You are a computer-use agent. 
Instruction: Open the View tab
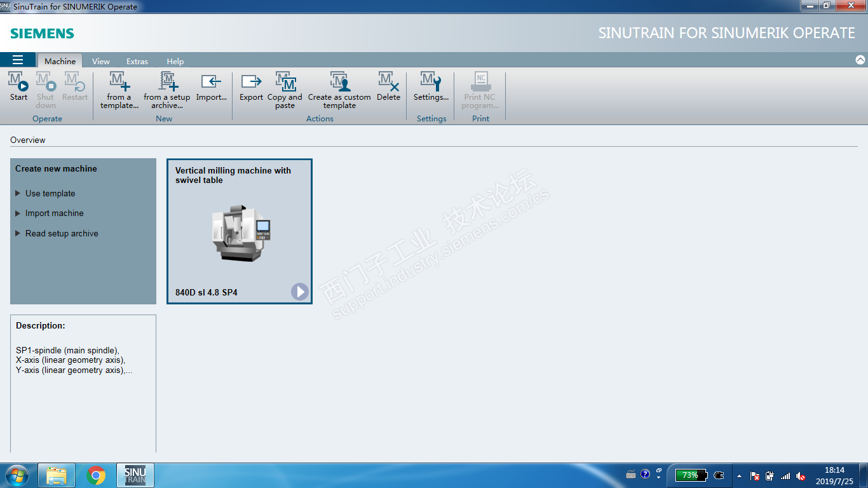[x=101, y=61]
